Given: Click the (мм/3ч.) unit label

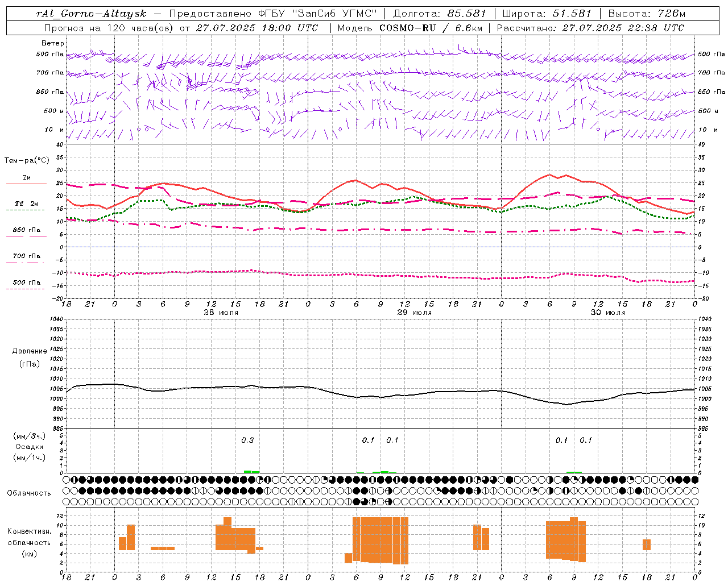Looking at the screenshot, I should pyautogui.click(x=30, y=436).
